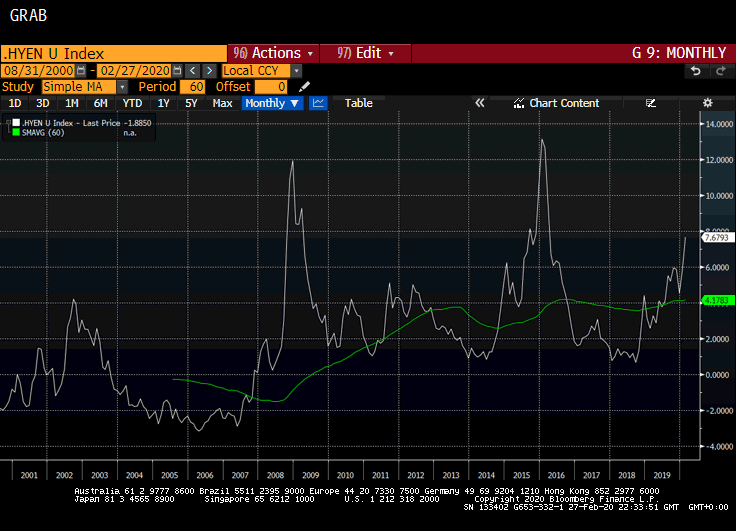The height and width of the screenshot is (531, 736).
Task: Select the 5Y time range
Action: click(x=191, y=103)
